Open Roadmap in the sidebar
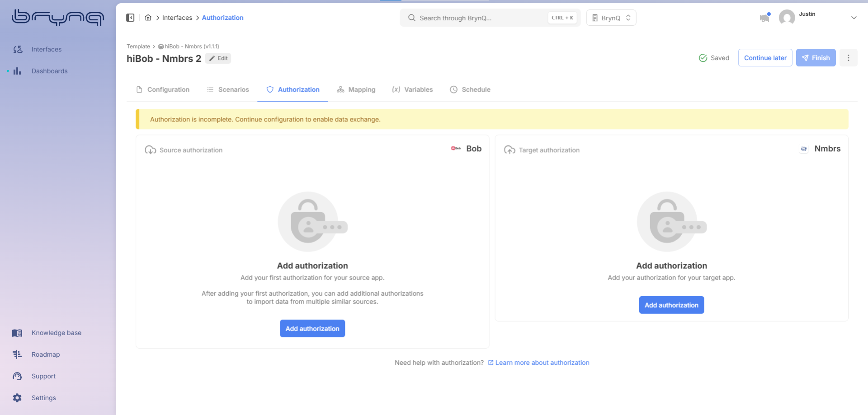Image resolution: width=868 pixels, height=415 pixels. coord(46,354)
